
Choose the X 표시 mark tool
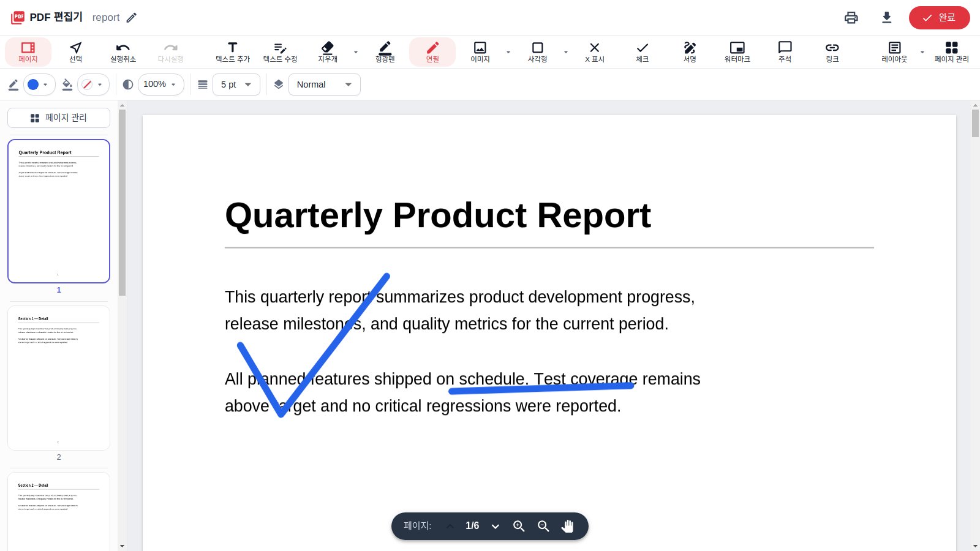(595, 52)
